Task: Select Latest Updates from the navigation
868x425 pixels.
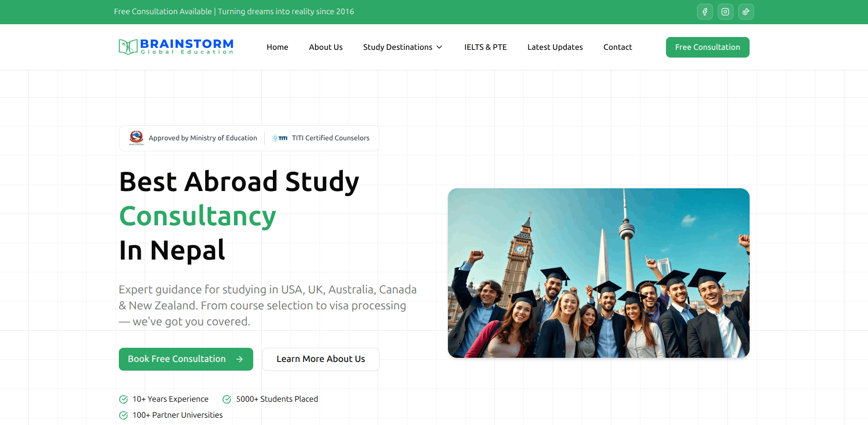Action: coord(555,47)
